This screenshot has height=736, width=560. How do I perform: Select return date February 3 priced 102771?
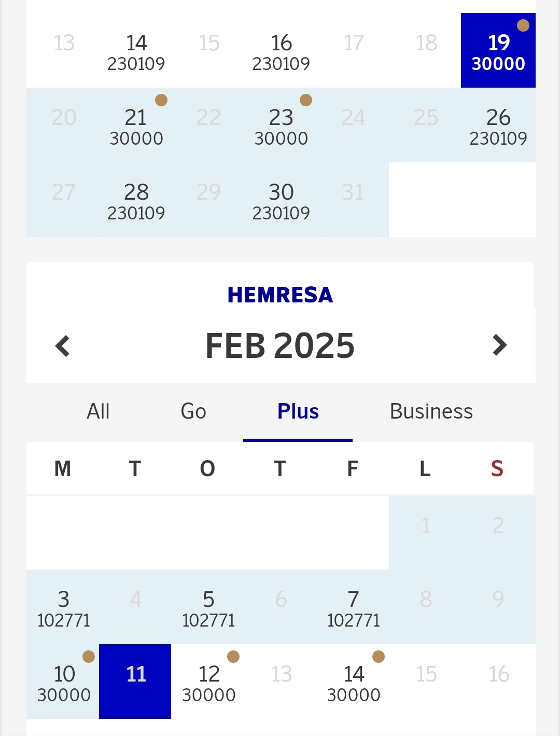(x=63, y=607)
